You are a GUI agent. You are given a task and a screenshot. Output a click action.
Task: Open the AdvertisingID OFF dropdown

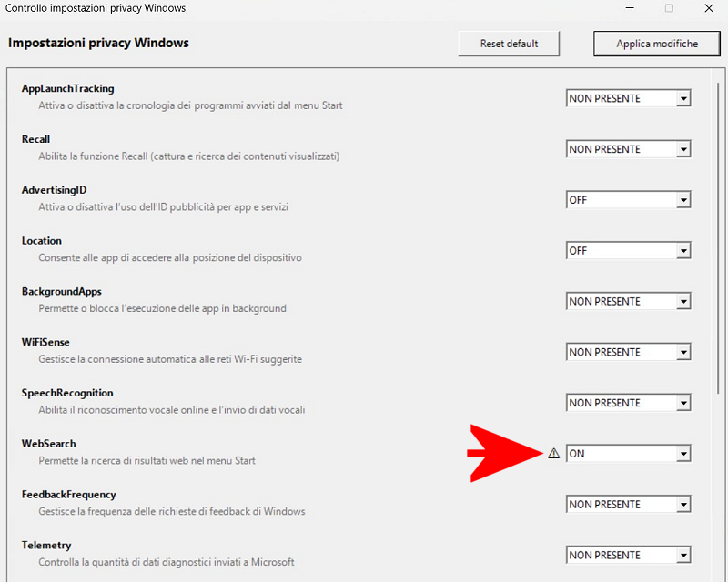coord(628,200)
